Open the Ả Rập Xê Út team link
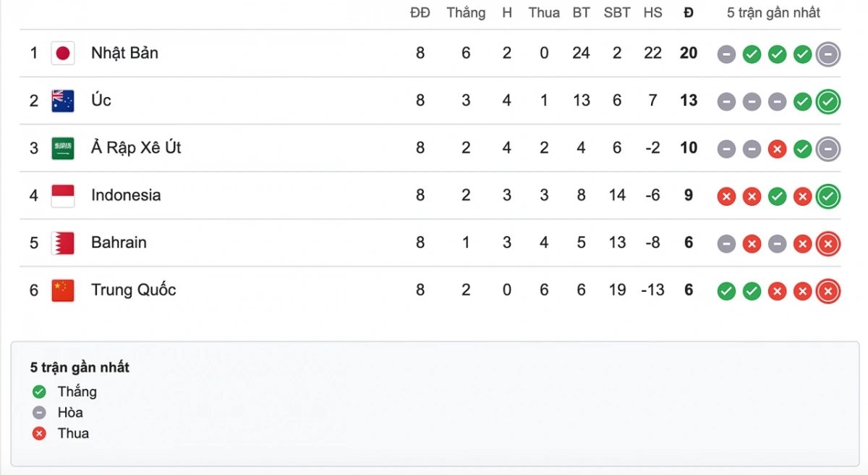 pos(136,148)
